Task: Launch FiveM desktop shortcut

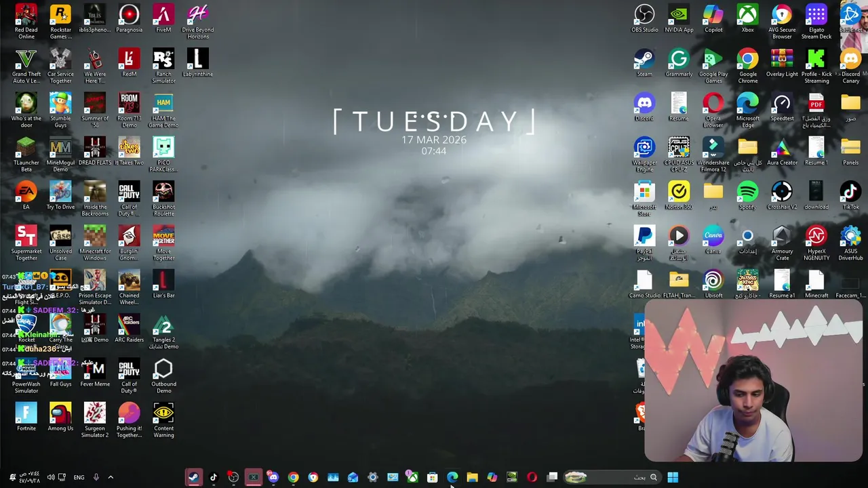Action: [163, 19]
